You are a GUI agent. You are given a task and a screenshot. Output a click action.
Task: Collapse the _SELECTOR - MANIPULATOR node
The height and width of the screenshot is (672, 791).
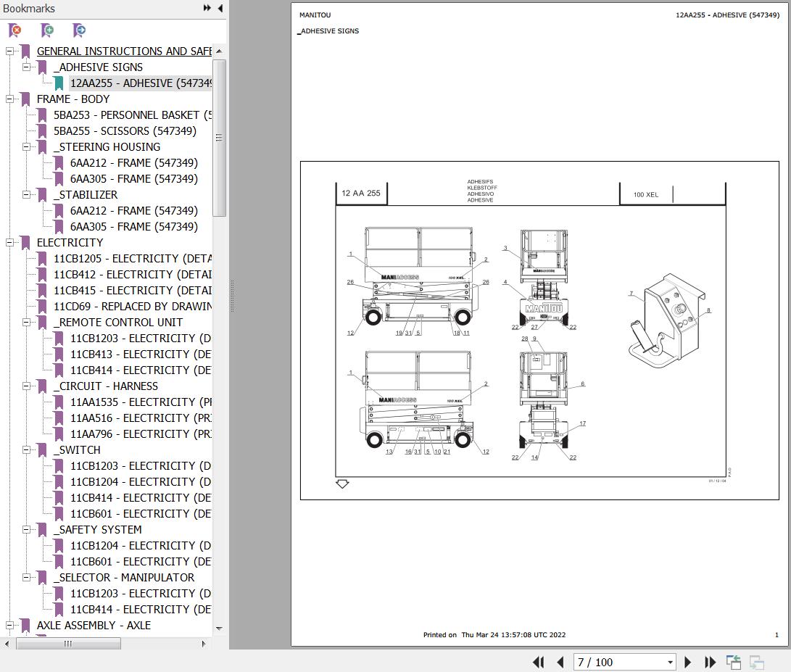(x=25, y=578)
